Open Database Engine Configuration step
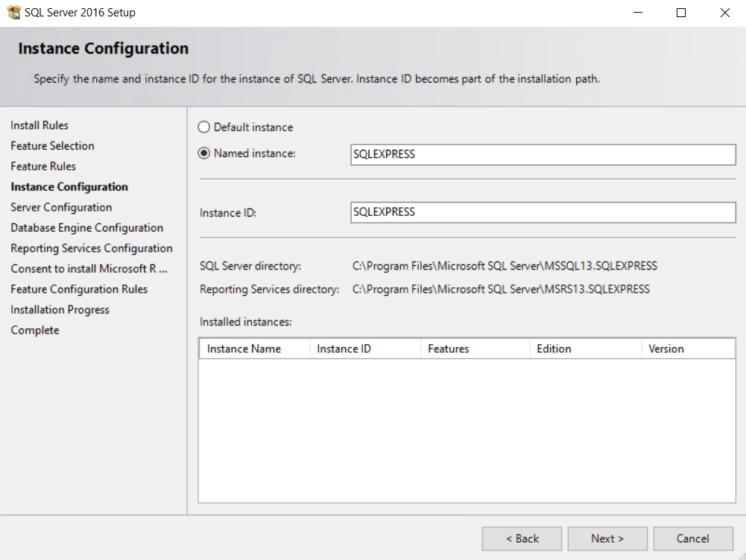The height and width of the screenshot is (560, 746). pos(86,227)
